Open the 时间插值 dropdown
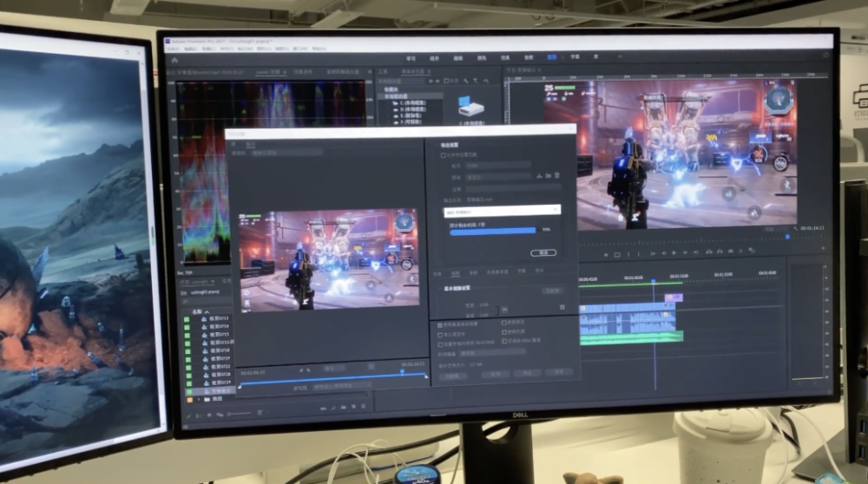This screenshot has width=868, height=484. tap(493, 353)
